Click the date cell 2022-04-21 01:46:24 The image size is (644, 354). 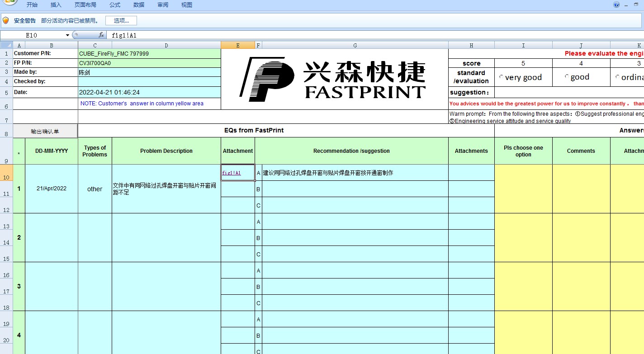click(149, 92)
